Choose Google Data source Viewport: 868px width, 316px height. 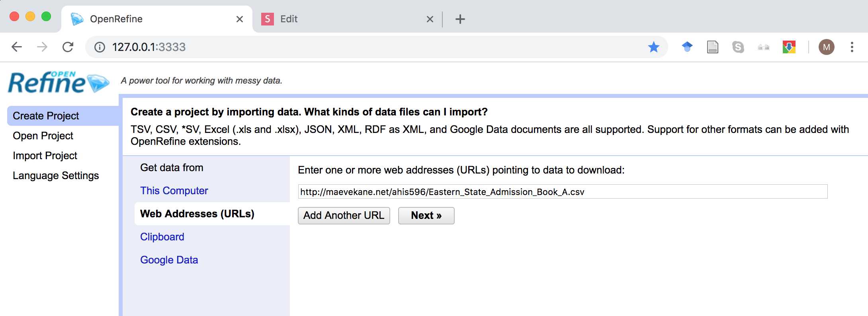pos(169,260)
